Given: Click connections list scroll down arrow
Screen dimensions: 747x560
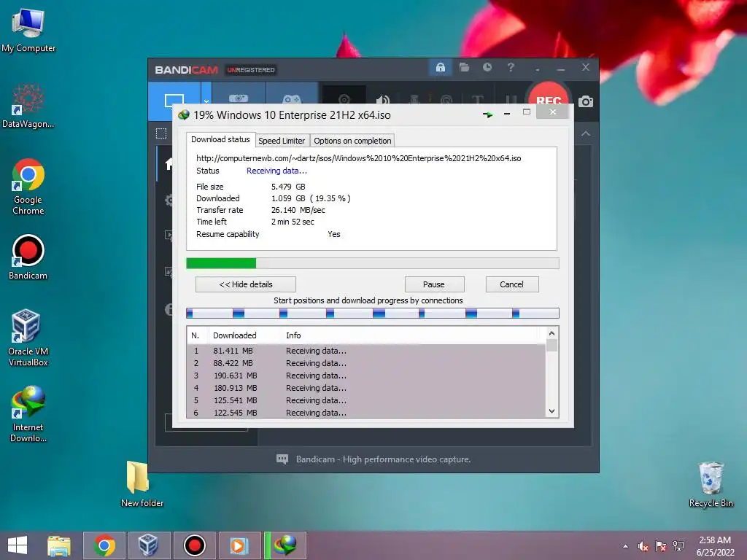Looking at the screenshot, I should [x=551, y=411].
